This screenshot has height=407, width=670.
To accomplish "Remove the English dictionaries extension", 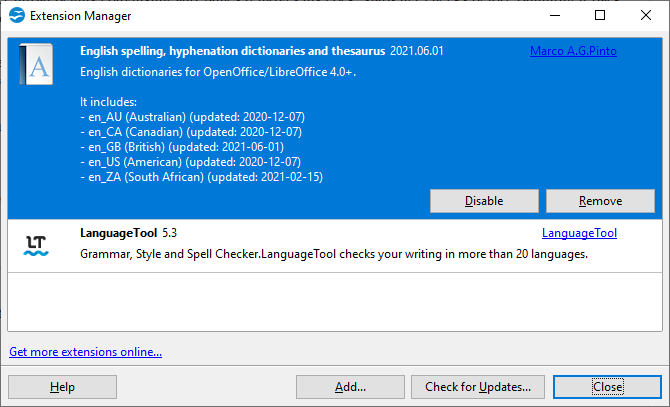I will 600,201.
